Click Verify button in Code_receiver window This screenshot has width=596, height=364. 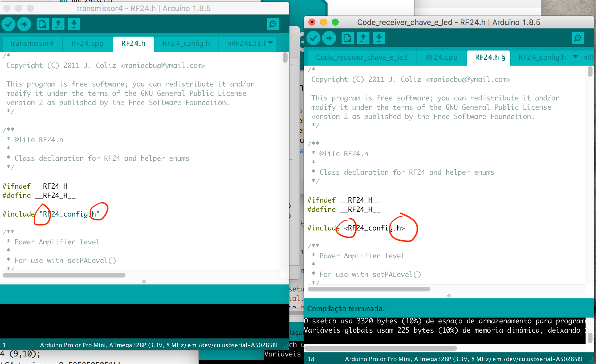point(313,38)
